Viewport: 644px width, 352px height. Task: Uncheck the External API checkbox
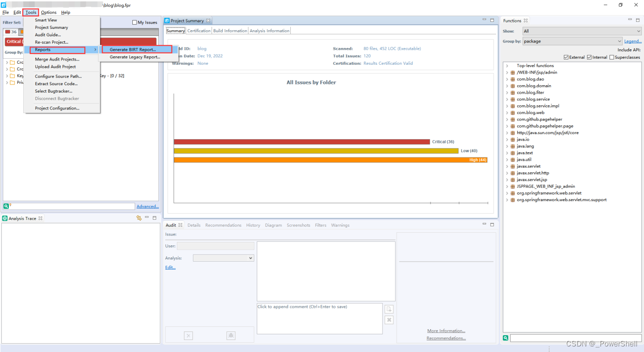point(566,57)
